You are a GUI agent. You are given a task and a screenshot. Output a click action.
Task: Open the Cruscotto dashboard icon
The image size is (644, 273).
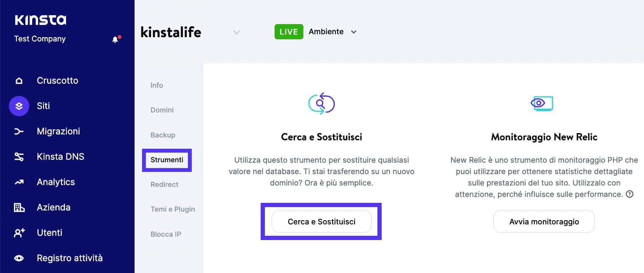[x=19, y=80]
